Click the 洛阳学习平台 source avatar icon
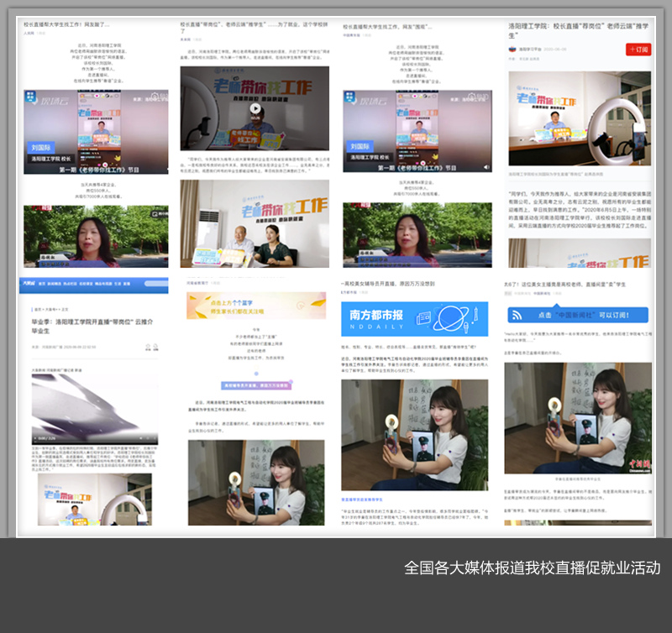Screen dimensions: 672x633 click(x=512, y=49)
